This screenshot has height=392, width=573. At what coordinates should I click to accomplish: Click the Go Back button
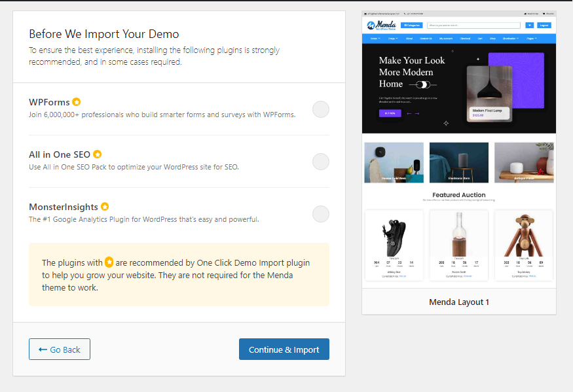[60, 349]
